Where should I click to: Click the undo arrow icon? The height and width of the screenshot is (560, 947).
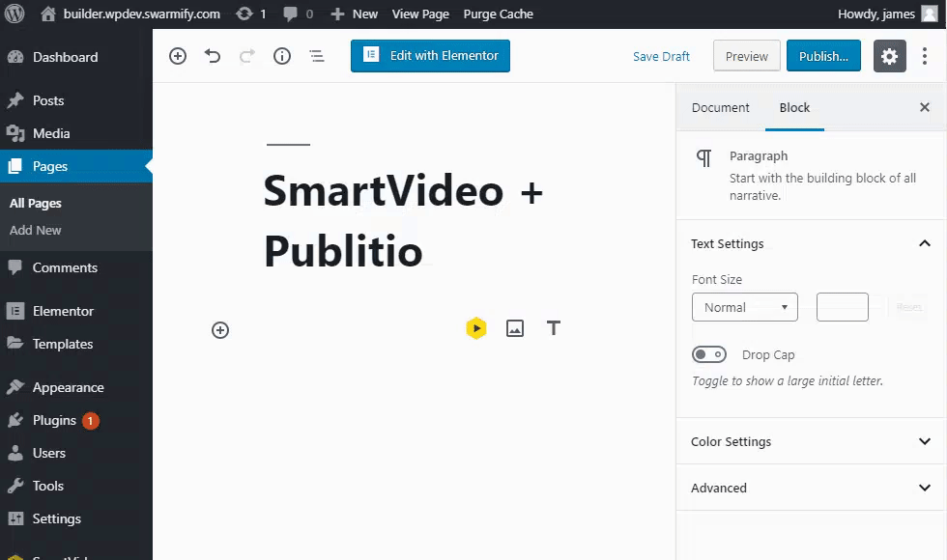(x=213, y=56)
